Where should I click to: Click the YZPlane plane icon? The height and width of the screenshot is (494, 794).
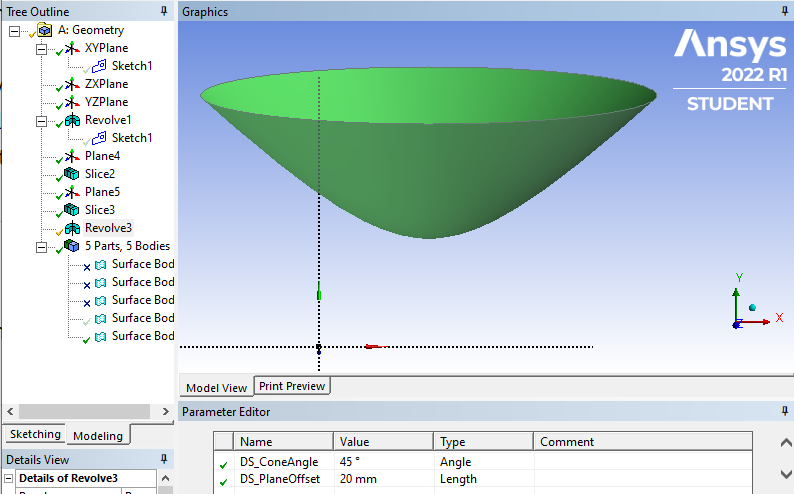pos(71,102)
